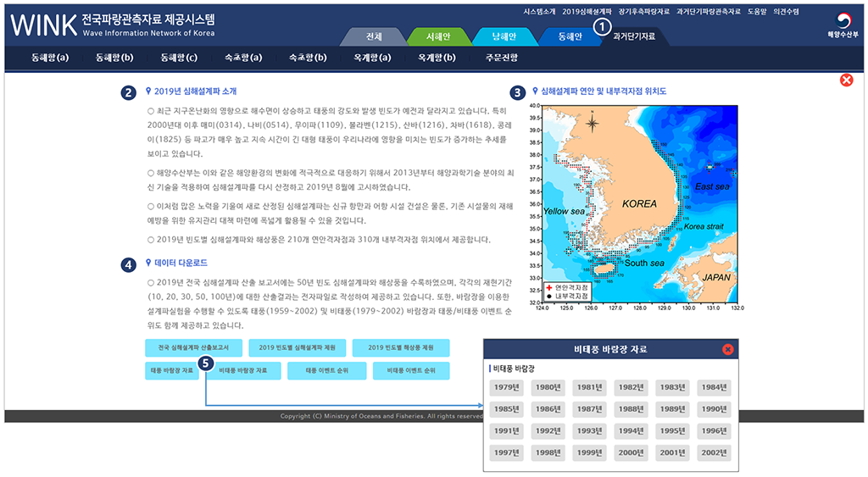Download 전국 심해설계파 산출보고서
The image size is (868, 477).
[194, 347]
